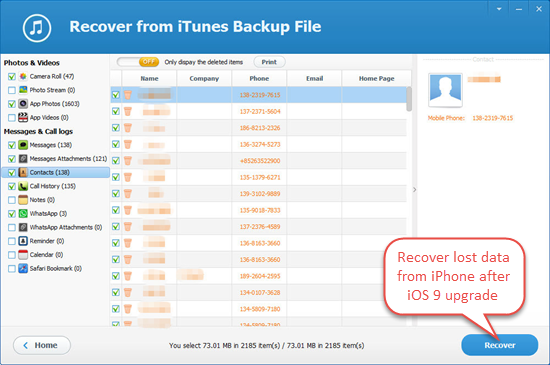Viewport: 550px width, 365px height.
Task: Check the Calendar checkbox
Action: 12,255
